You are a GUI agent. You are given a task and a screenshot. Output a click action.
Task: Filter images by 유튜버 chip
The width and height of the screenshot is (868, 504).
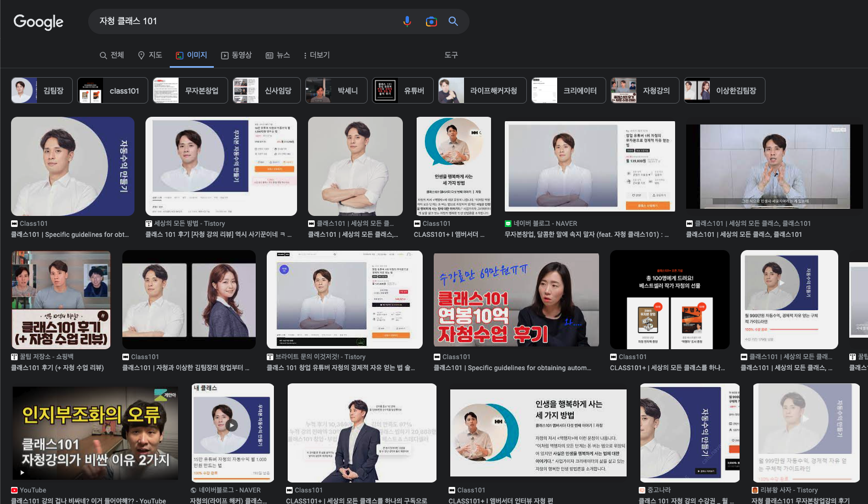[403, 90]
